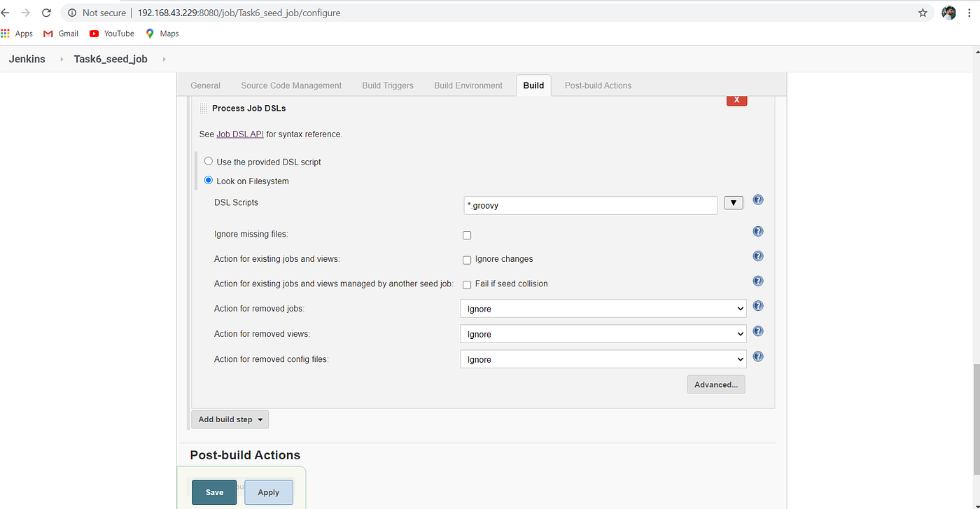This screenshot has width=980, height=509.
Task: Bookmark this page with the star icon
Action: (922, 12)
